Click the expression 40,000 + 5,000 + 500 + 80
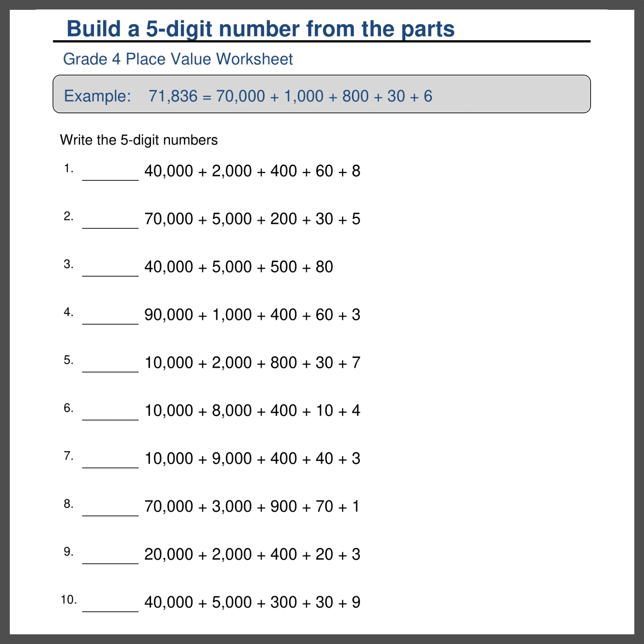Screen dimensions: 644x644 239,267
